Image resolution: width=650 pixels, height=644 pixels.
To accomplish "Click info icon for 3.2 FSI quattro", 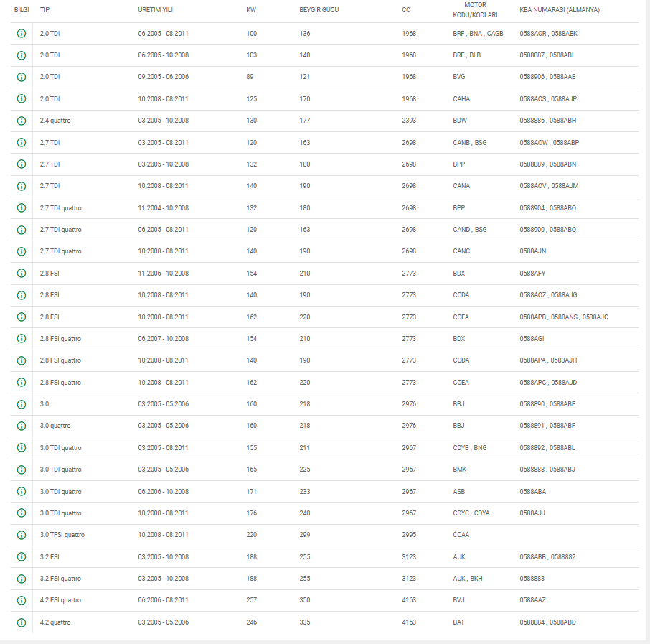I will [x=21, y=579].
